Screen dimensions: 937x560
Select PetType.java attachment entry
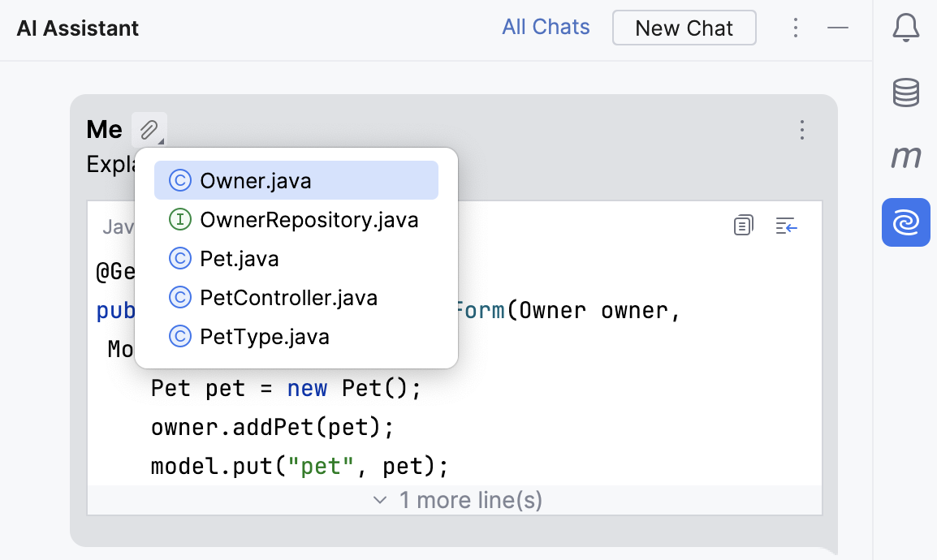coord(265,337)
